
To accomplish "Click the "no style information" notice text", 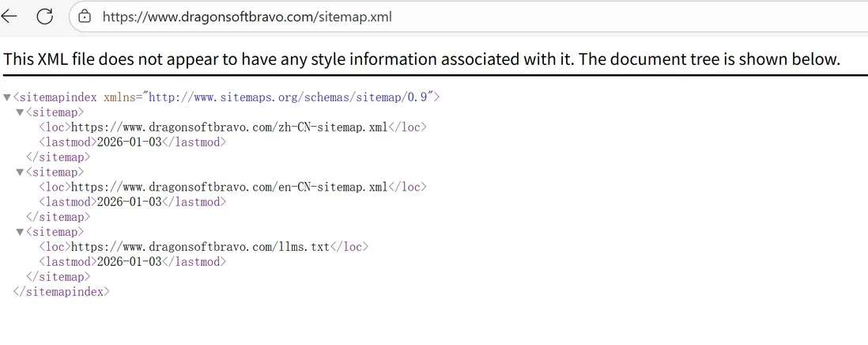I will [421, 59].
